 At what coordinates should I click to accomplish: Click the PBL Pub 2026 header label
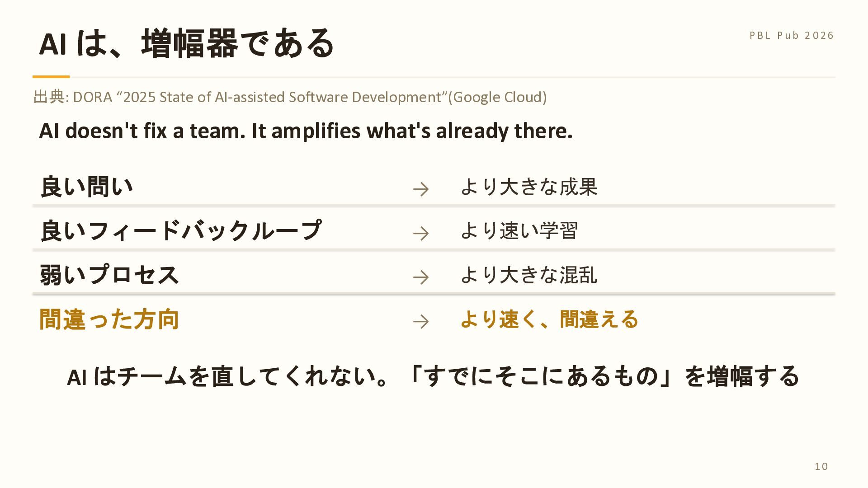point(792,35)
